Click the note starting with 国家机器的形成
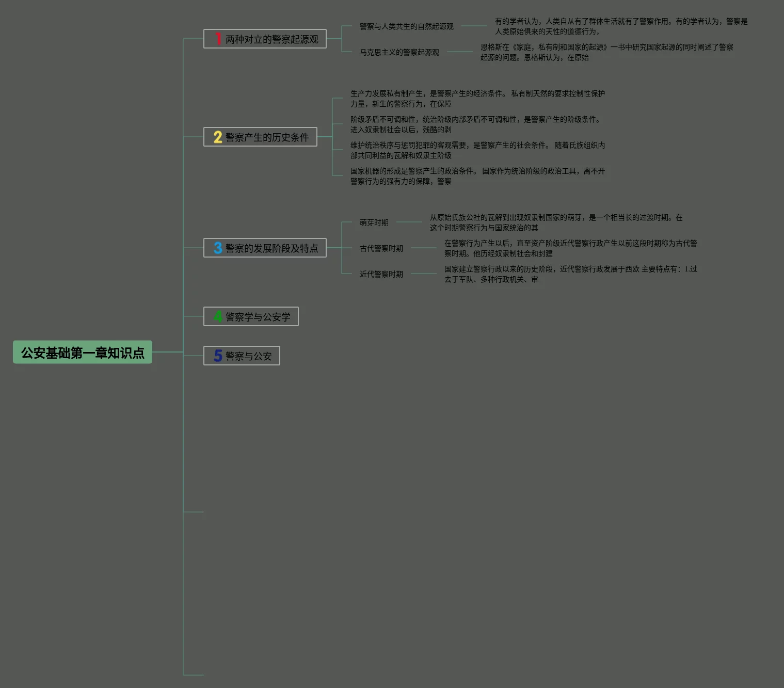Viewport: 784px width, 688px height. tap(477, 176)
